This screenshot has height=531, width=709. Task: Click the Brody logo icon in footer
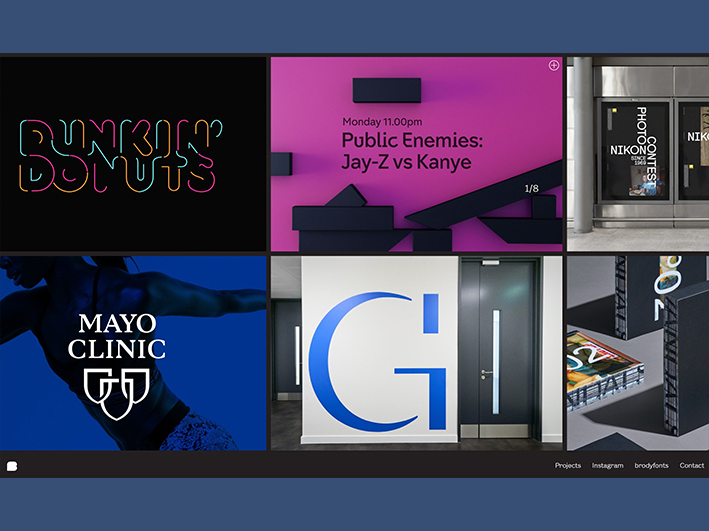pos(12,466)
